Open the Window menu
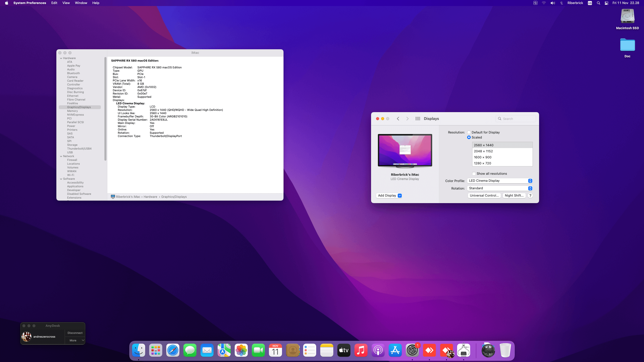Image resolution: width=644 pixels, height=362 pixels. click(81, 3)
